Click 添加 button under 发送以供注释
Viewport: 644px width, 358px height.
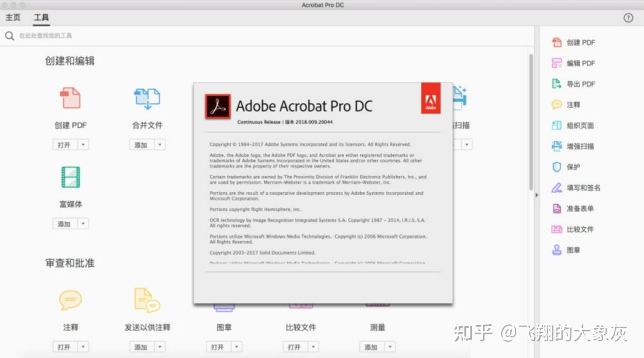142,347
